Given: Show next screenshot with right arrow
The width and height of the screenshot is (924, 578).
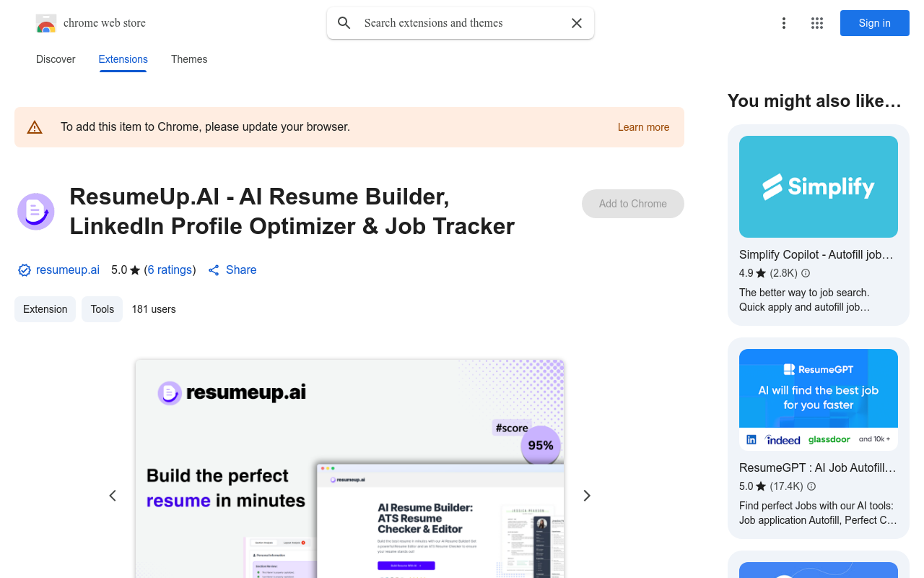Looking at the screenshot, I should tap(587, 496).
